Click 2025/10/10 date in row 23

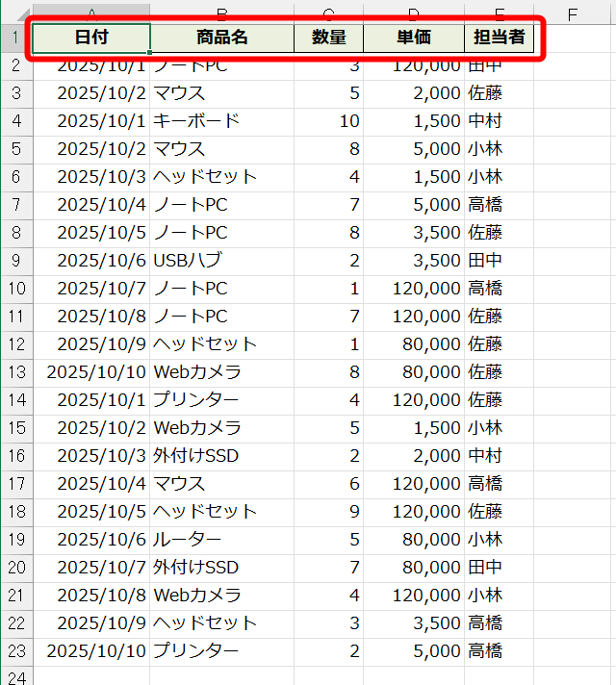pyautogui.click(x=91, y=651)
